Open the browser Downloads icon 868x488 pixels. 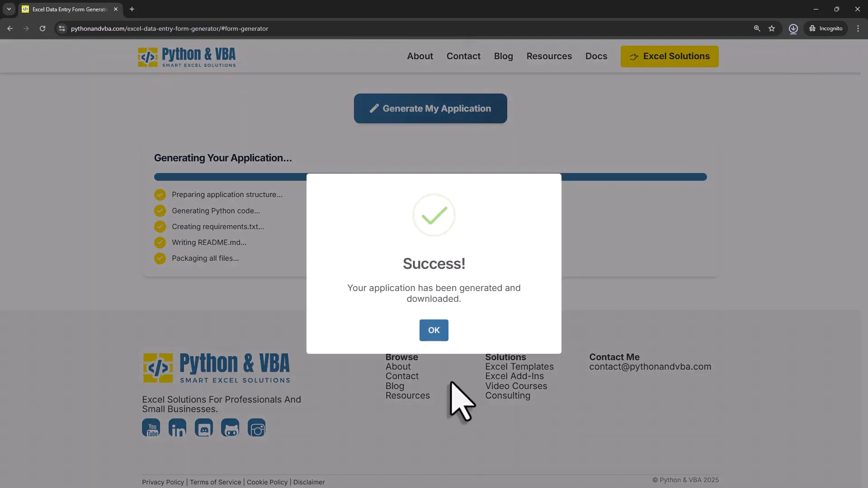click(x=793, y=28)
